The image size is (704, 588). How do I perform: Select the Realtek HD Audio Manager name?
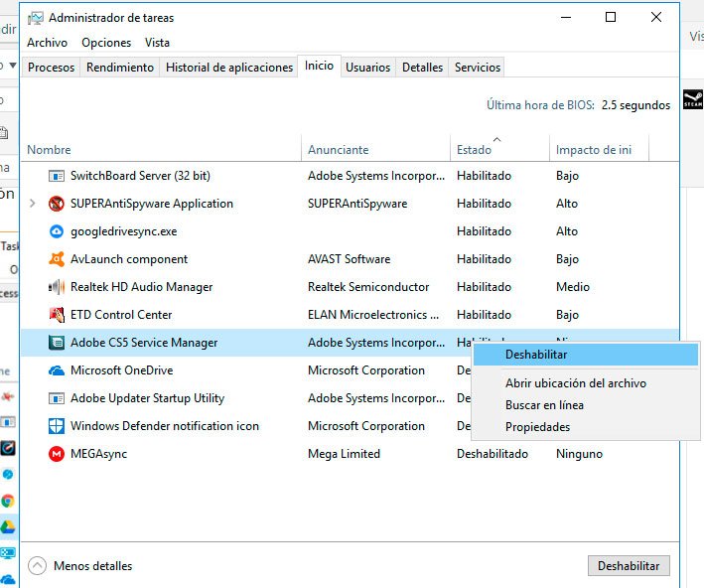coord(141,287)
